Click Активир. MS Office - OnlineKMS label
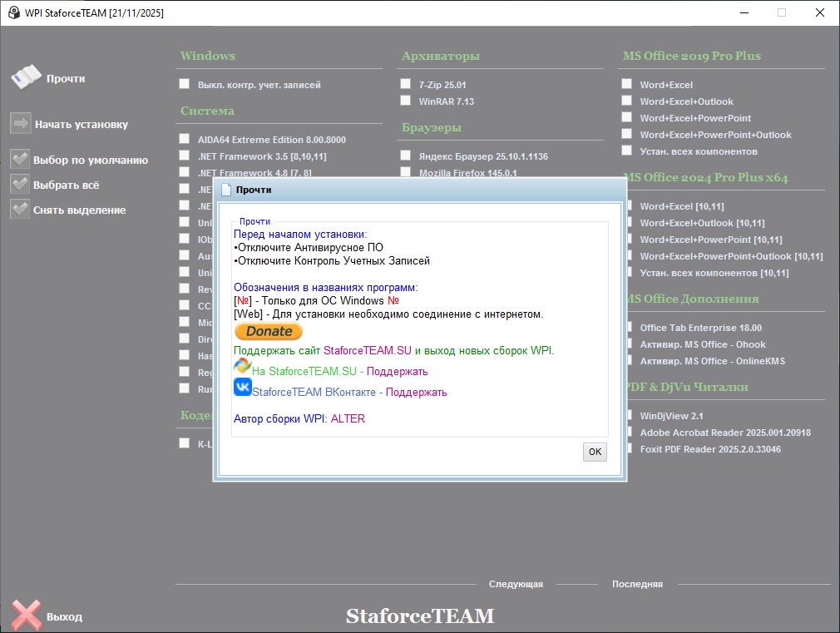 (713, 361)
